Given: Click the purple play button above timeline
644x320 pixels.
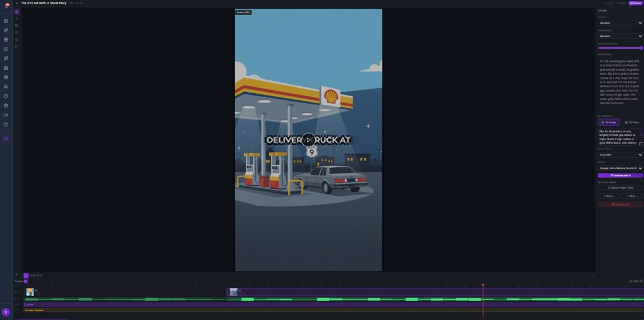Looking at the screenshot, I should pyautogui.click(x=26, y=275).
